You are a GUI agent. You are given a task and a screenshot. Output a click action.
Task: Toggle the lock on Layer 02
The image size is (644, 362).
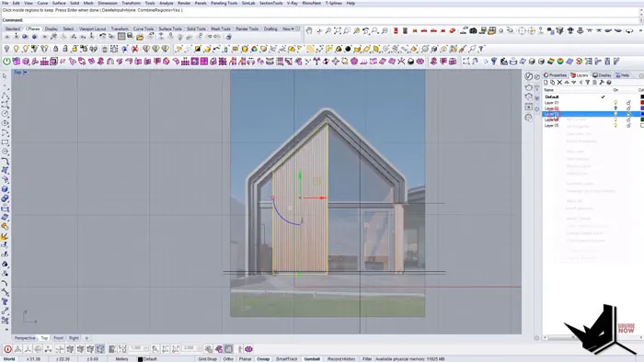pyautogui.click(x=628, y=108)
